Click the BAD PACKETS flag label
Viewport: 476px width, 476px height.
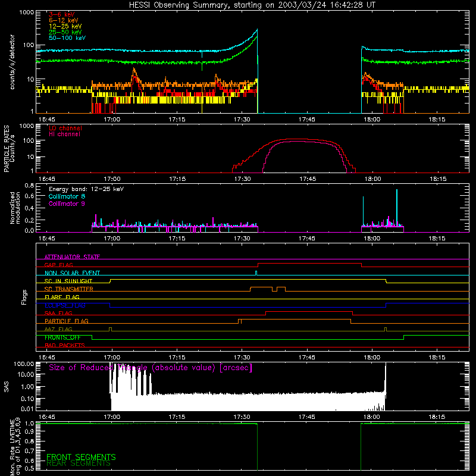coord(65,345)
